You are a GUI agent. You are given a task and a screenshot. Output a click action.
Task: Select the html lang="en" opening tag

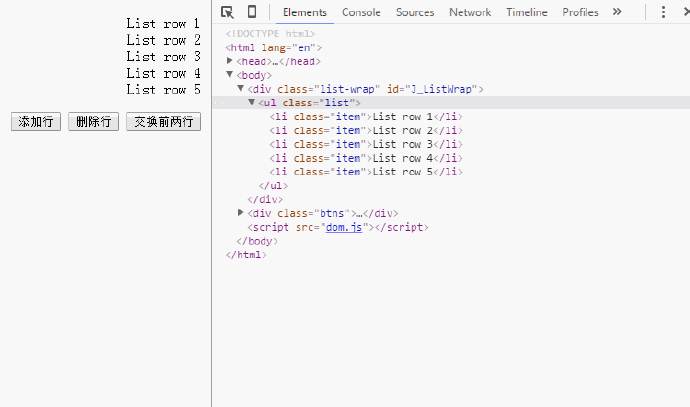(x=273, y=48)
